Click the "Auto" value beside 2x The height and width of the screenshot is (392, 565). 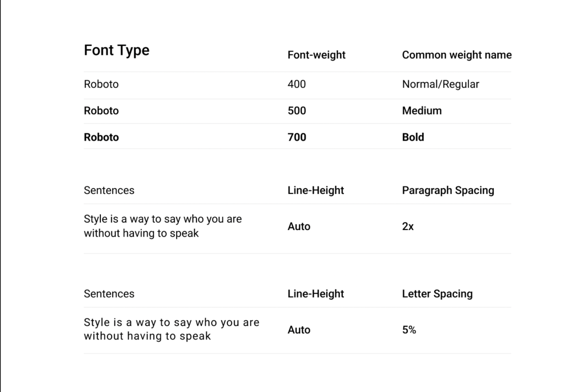pyautogui.click(x=299, y=227)
